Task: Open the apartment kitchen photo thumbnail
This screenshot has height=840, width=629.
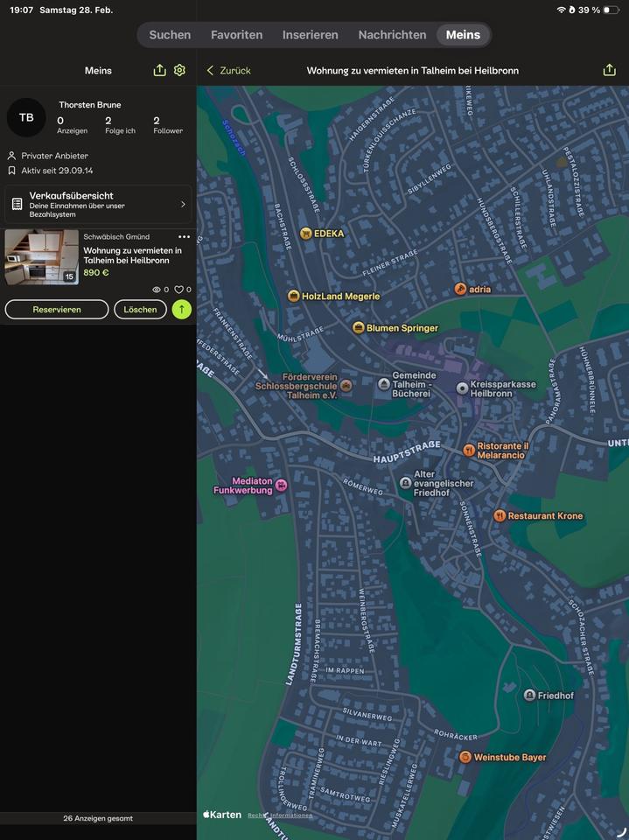Action: click(41, 257)
